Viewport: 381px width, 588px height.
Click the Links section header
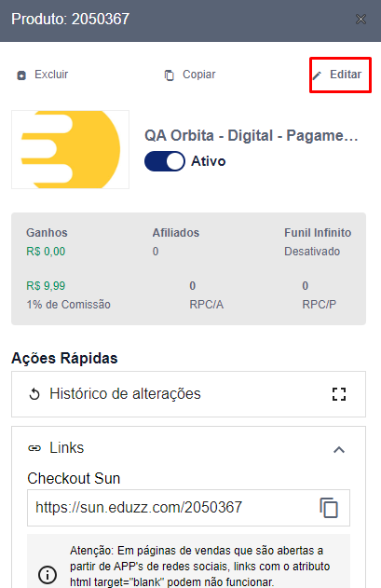188,448
